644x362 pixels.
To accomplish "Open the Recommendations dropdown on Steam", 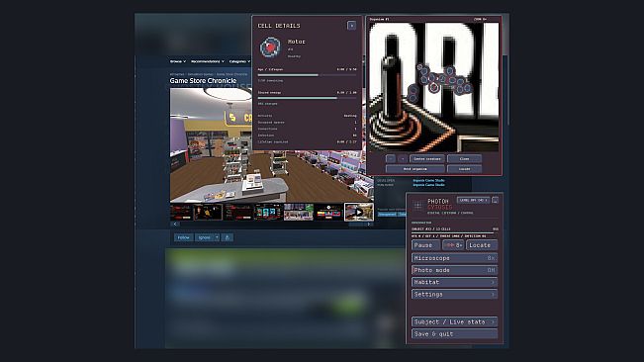I will 208,61.
